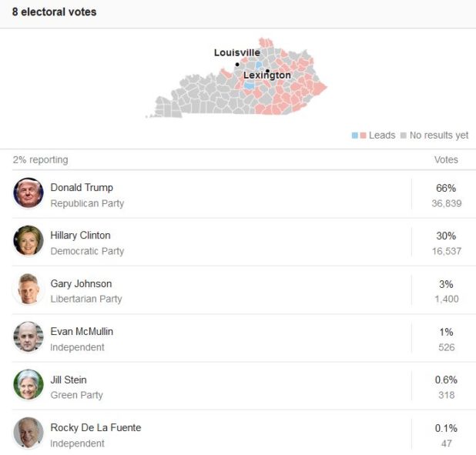Click the blue county south of Lexington
Image resolution: width=476 pixels, height=455 pixels.
[x=250, y=85]
